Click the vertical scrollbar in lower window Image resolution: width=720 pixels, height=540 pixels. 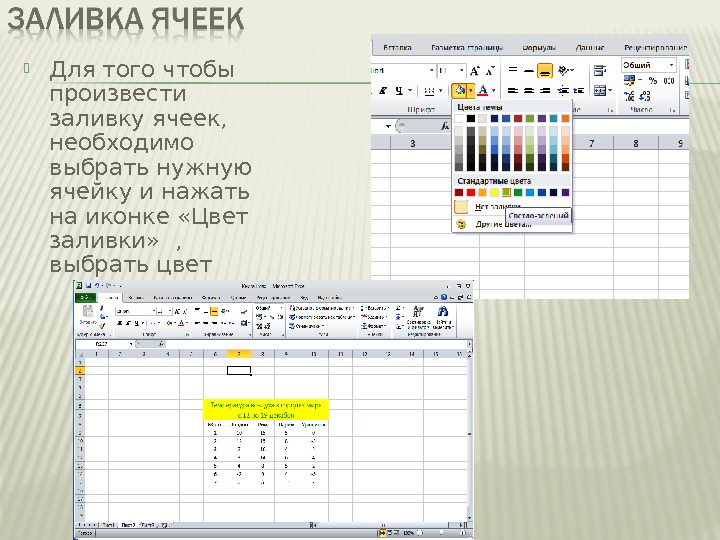pyautogui.click(x=469, y=437)
